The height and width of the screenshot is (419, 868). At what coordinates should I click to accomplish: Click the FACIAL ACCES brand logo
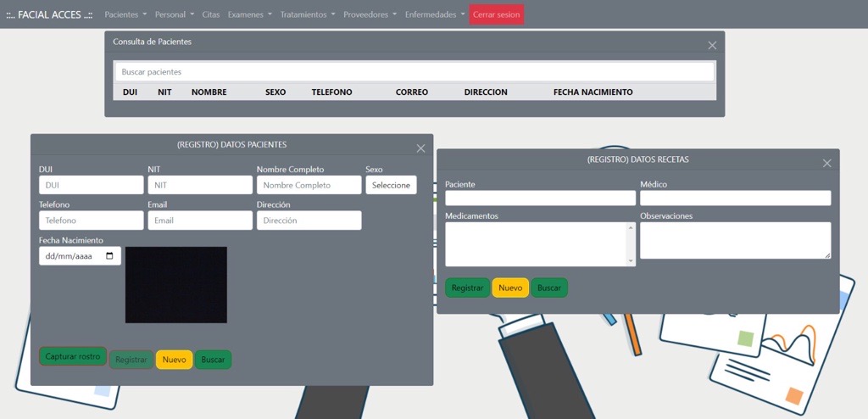(x=49, y=14)
